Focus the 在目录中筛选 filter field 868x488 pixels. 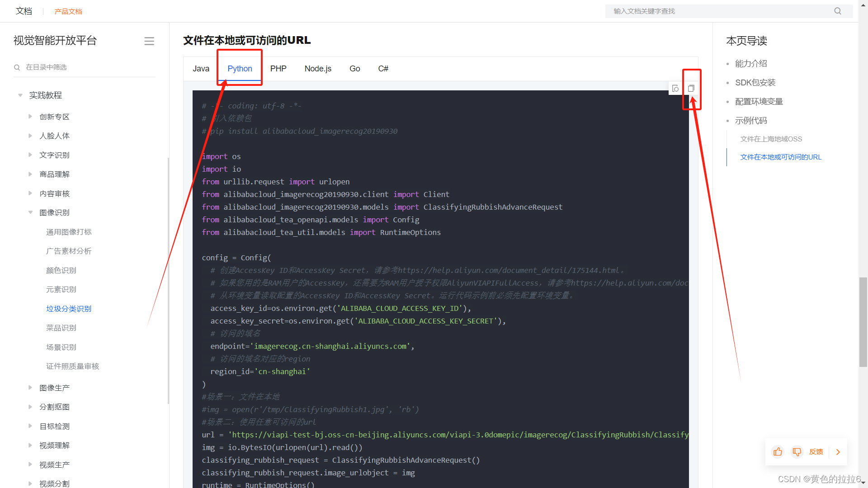85,67
